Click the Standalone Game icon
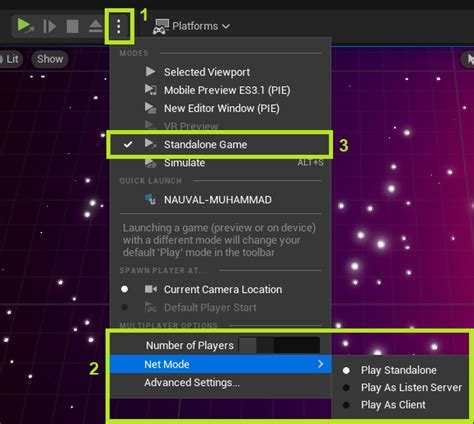Viewport: 474px width, 424px height. coord(150,144)
